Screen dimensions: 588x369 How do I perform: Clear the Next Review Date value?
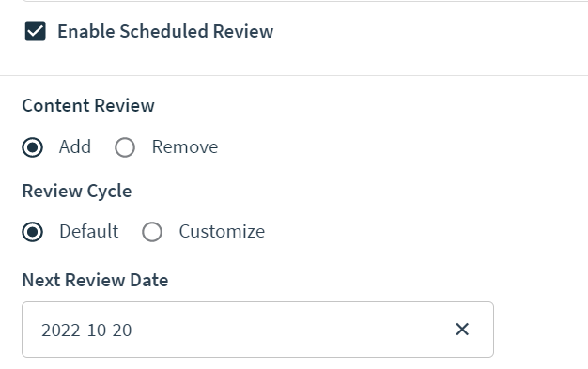tap(462, 330)
